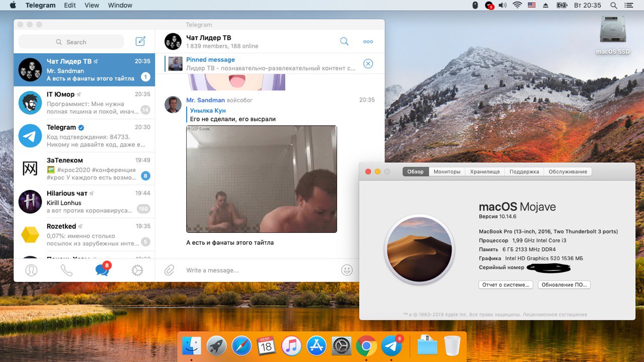644x362 pixels.
Task: Open Safari from the Dock
Action: (242, 346)
